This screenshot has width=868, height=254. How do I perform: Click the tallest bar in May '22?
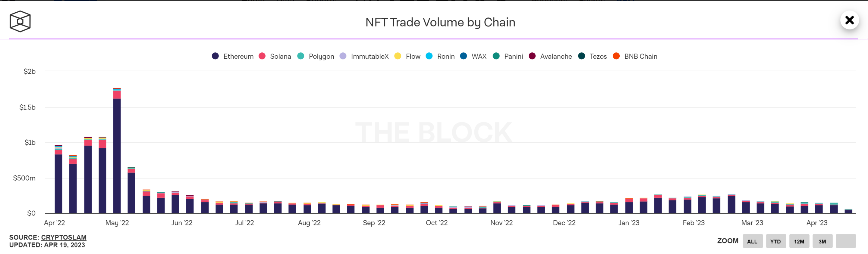[x=117, y=151]
